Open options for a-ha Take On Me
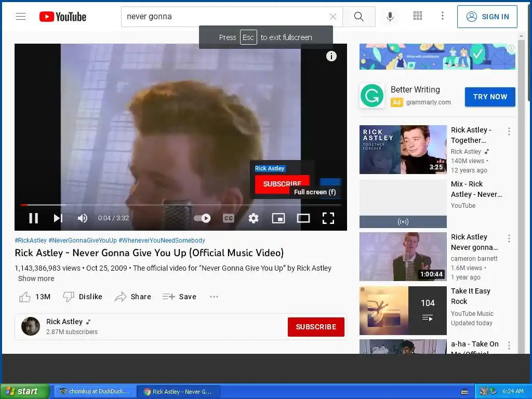This screenshot has width=532, height=399. 509,345
